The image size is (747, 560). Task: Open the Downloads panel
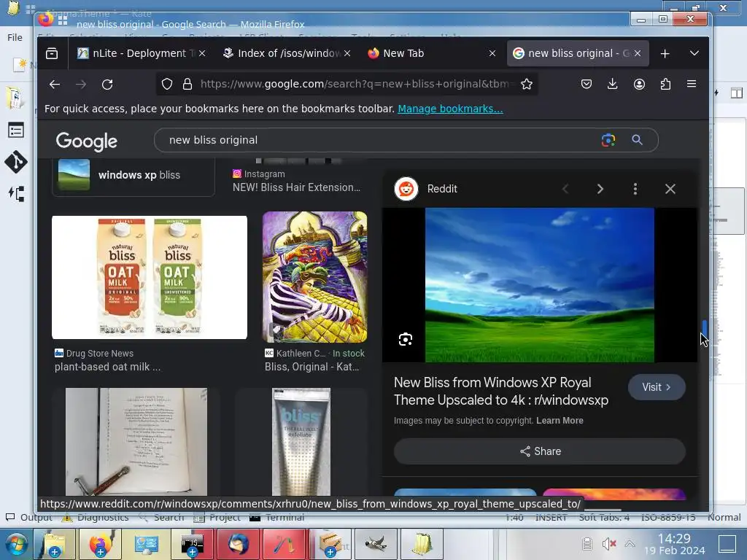[x=613, y=85]
